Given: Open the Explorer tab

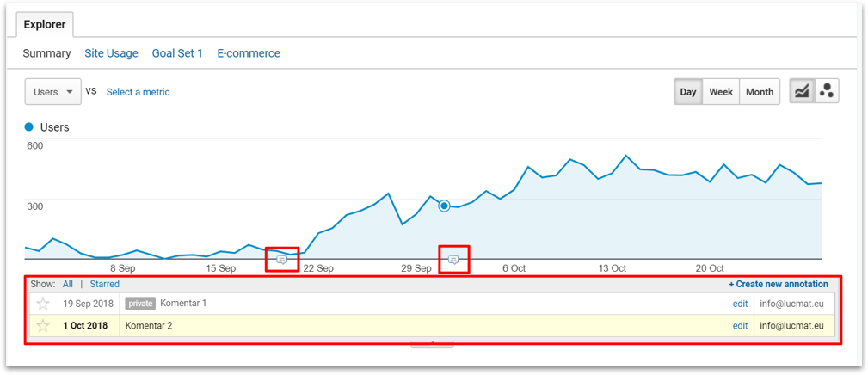Looking at the screenshot, I should (x=45, y=25).
